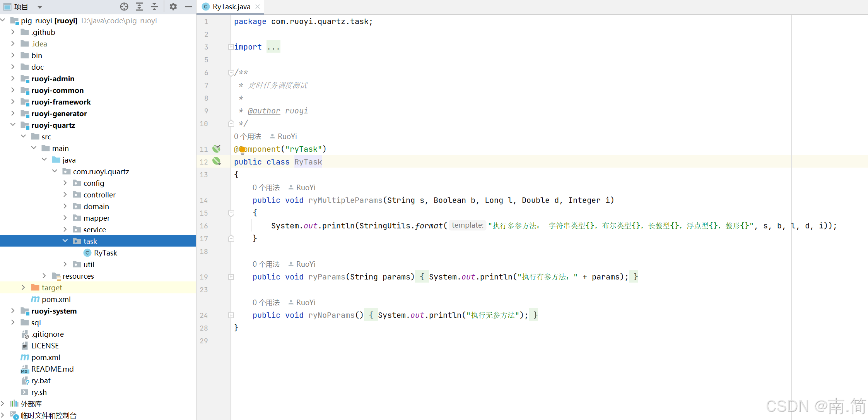868x420 pixels.
Task: Click the lightbulb intention icon on @Component
Action: 243,149
